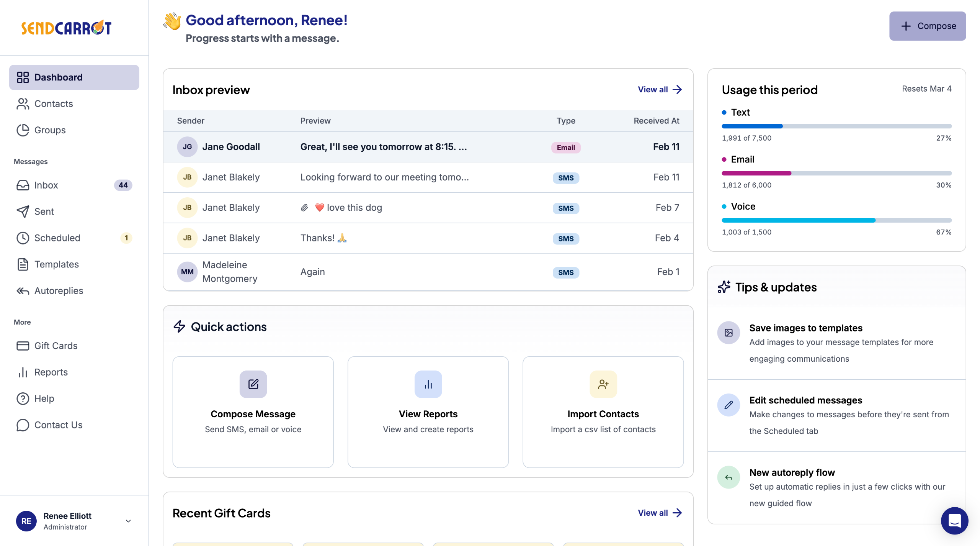980x546 pixels.
Task: Click the Save images to templates icon
Action: [x=728, y=332]
